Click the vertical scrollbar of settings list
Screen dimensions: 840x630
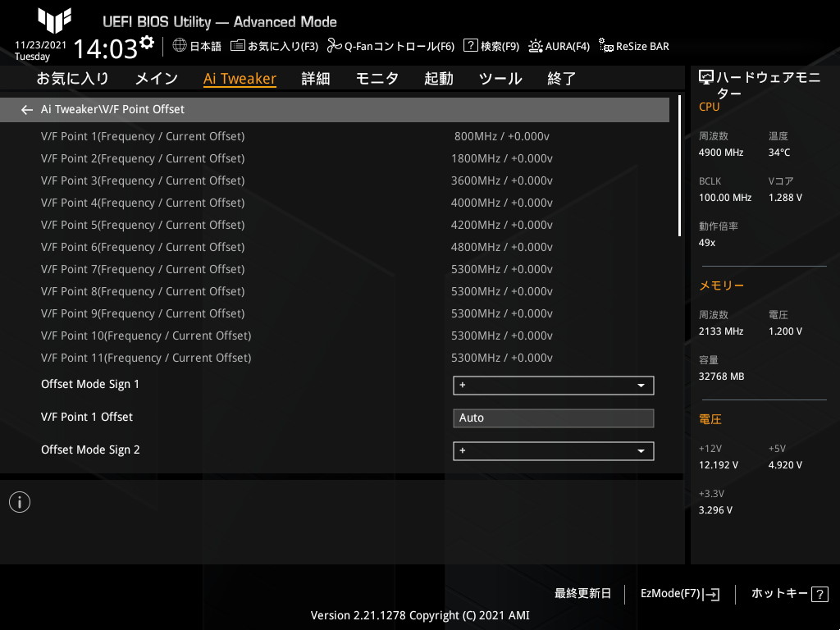pos(679,166)
